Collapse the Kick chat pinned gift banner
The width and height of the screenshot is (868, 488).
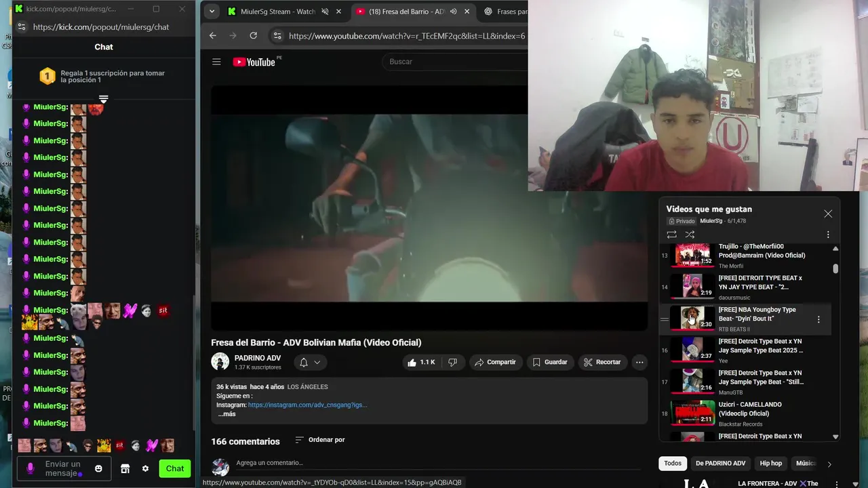click(103, 99)
